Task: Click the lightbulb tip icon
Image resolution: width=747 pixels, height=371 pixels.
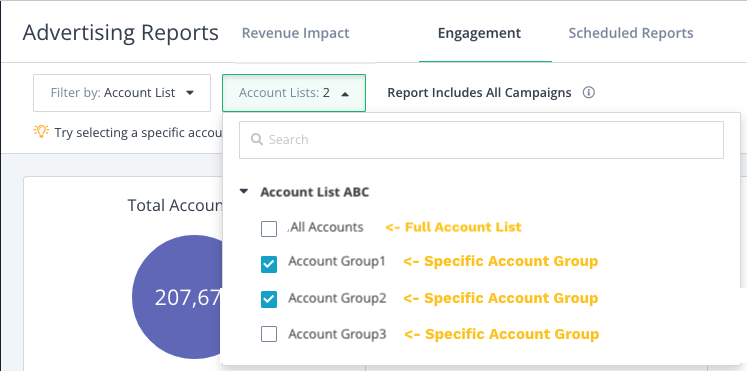Action: pos(41,131)
